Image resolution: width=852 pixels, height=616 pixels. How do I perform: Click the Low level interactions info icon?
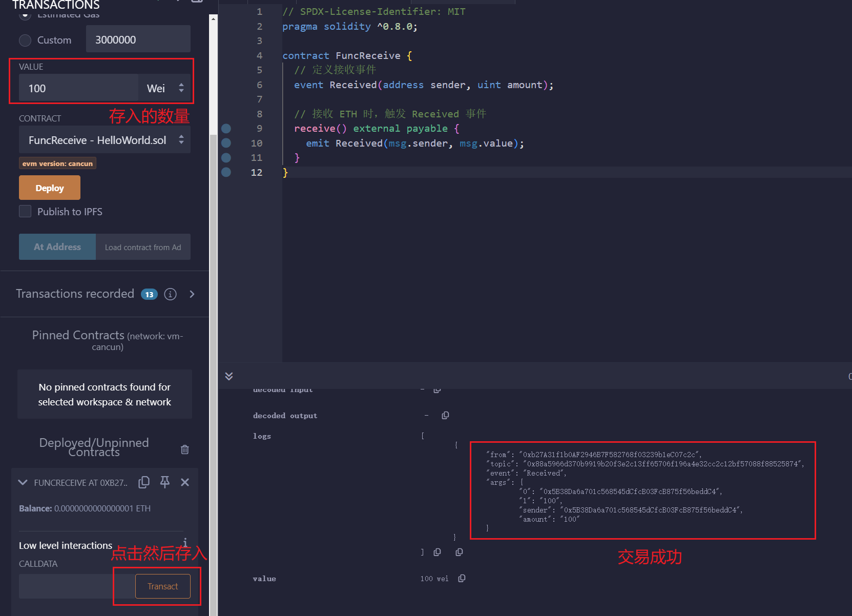[x=185, y=542]
